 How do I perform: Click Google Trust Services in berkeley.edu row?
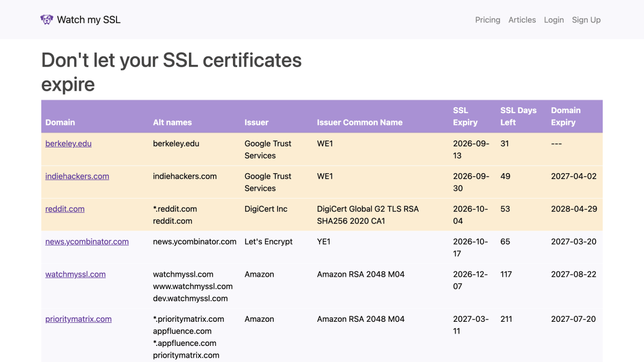point(268,150)
